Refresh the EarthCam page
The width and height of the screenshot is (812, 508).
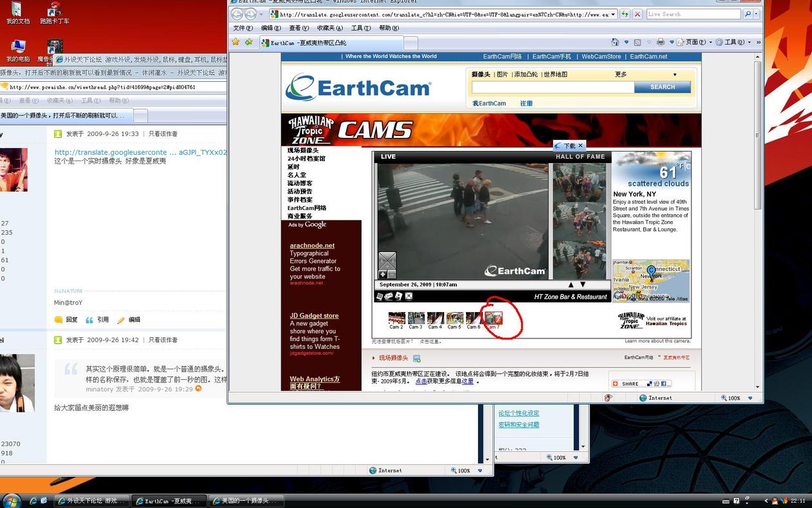coord(624,14)
